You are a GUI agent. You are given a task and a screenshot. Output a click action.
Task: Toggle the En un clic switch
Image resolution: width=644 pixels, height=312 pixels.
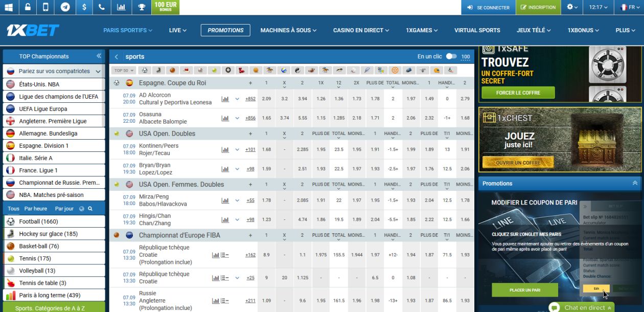pyautogui.click(x=451, y=57)
